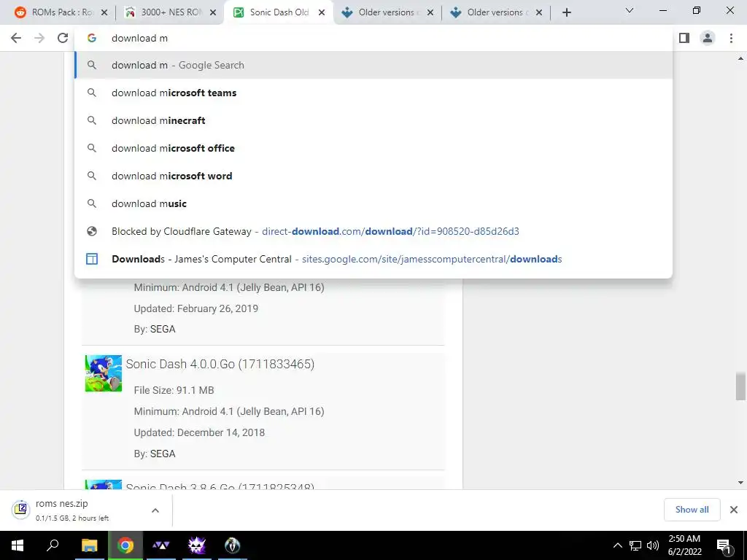The height and width of the screenshot is (560, 747).
Task: Click the Chrome taskbar icon
Action: coord(125,545)
